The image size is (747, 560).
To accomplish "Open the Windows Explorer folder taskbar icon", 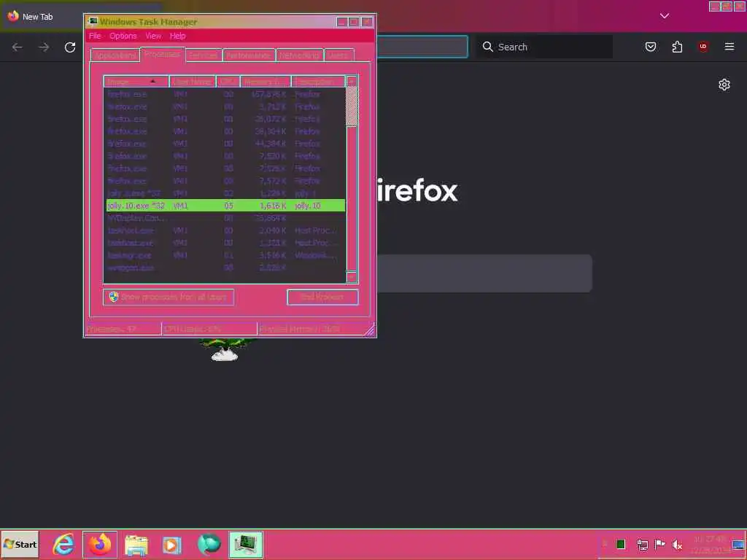I will [x=136, y=544].
